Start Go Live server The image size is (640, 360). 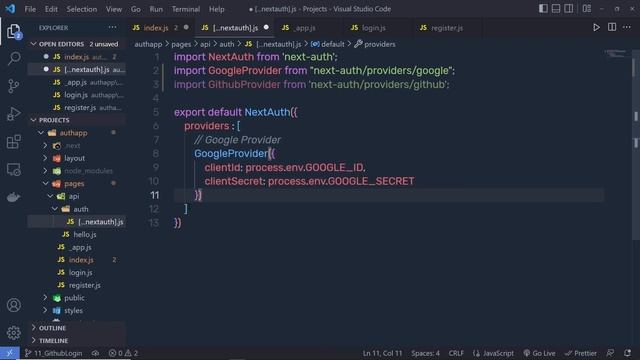(x=539, y=353)
